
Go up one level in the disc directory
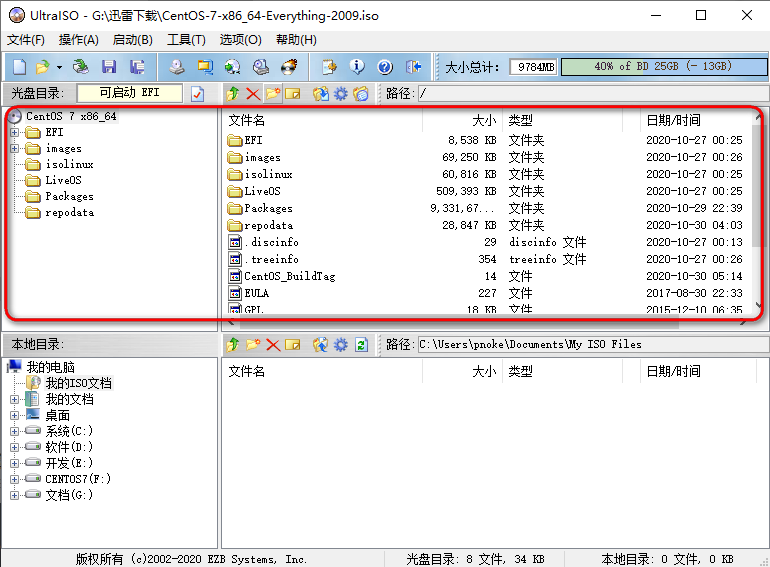pyautogui.click(x=232, y=94)
